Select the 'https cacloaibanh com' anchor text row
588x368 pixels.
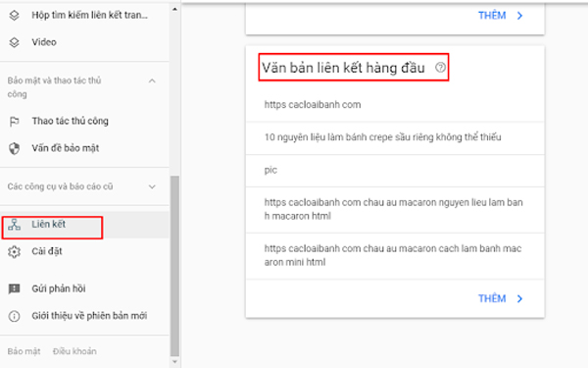tap(395, 105)
